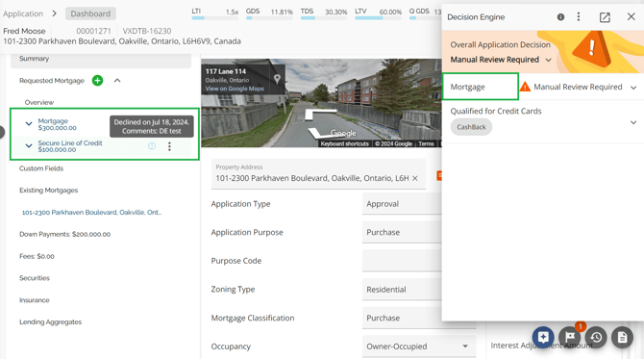The height and width of the screenshot is (359, 644).
Task: Click the blue add note floating button
Action: [543, 338]
